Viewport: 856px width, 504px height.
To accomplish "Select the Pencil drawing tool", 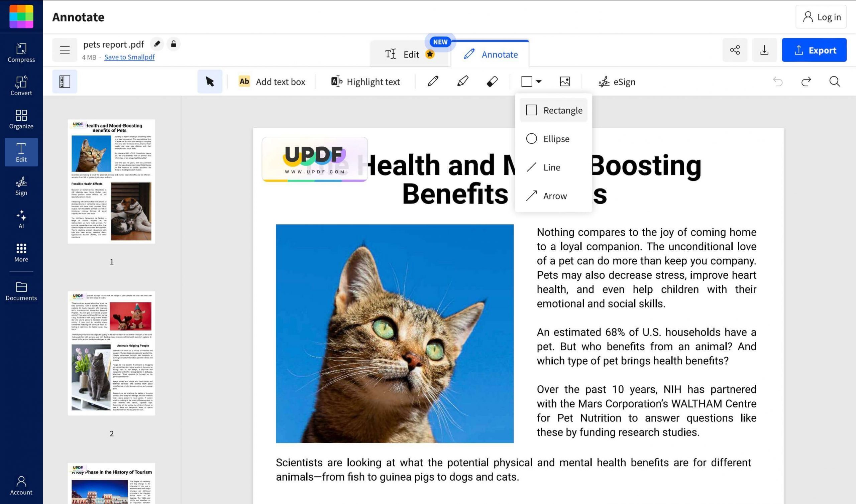I will (433, 82).
